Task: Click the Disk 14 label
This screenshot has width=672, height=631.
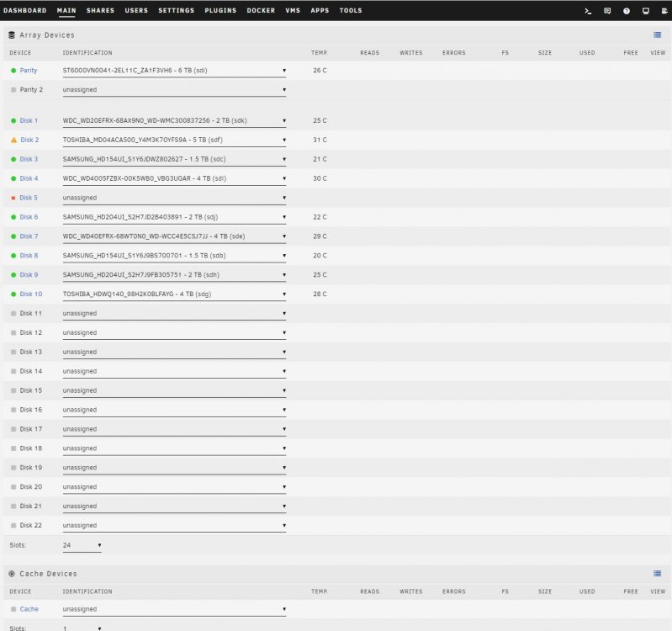Action: point(31,371)
